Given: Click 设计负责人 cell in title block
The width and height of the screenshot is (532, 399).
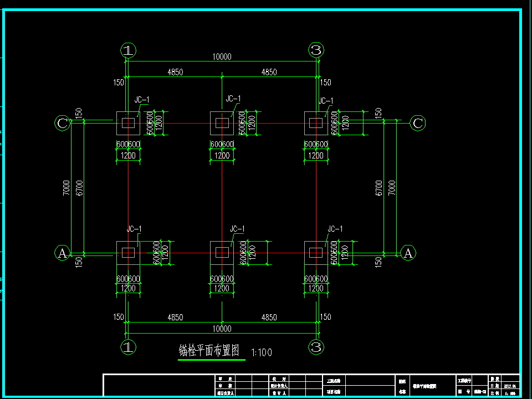Looking at the screenshot, I should click(x=279, y=386).
